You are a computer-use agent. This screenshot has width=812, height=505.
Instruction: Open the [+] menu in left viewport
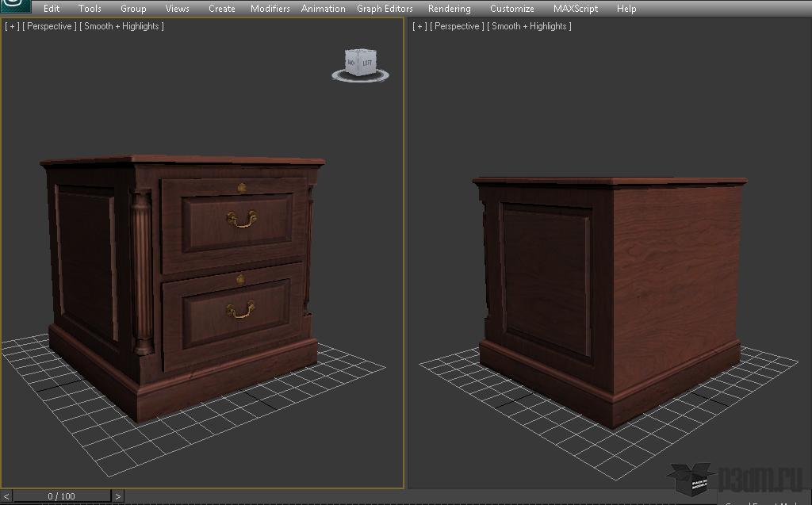[x=12, y=26]
